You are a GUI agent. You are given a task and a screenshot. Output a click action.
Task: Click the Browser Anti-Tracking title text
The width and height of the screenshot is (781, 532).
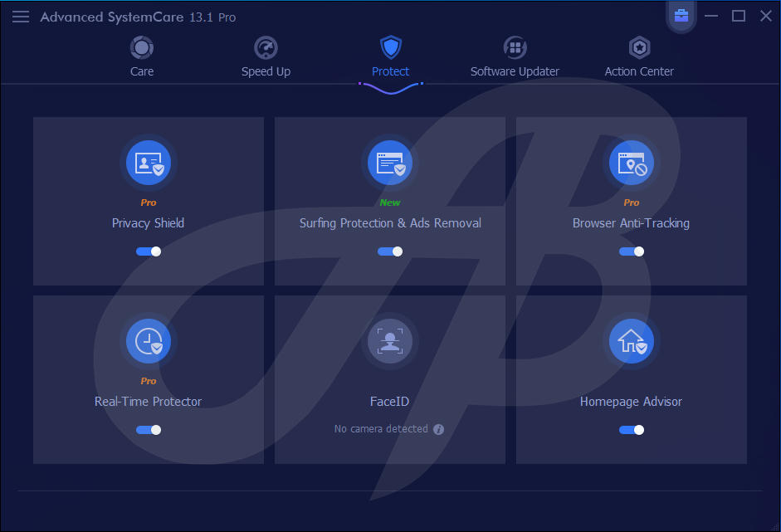click(x=631, y=223)
